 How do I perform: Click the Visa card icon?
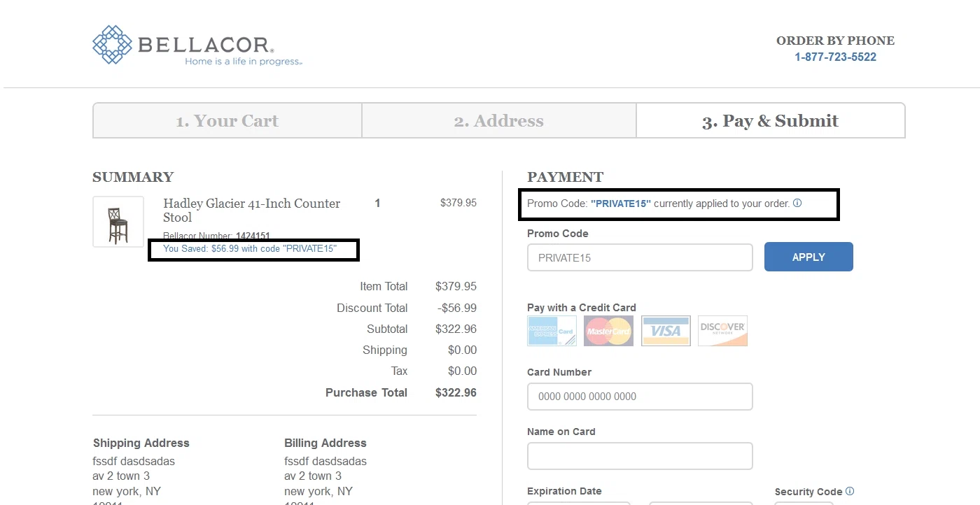(666, 331)
